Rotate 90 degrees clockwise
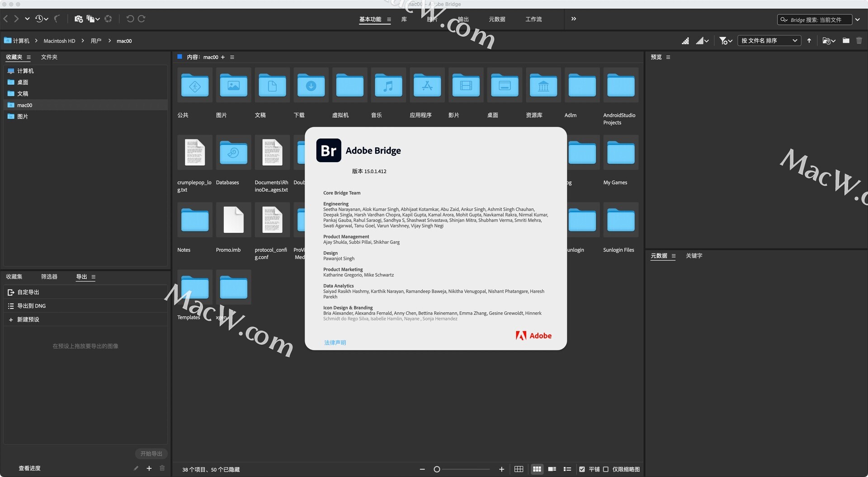 pyautogui.click(x=142, y=19)
